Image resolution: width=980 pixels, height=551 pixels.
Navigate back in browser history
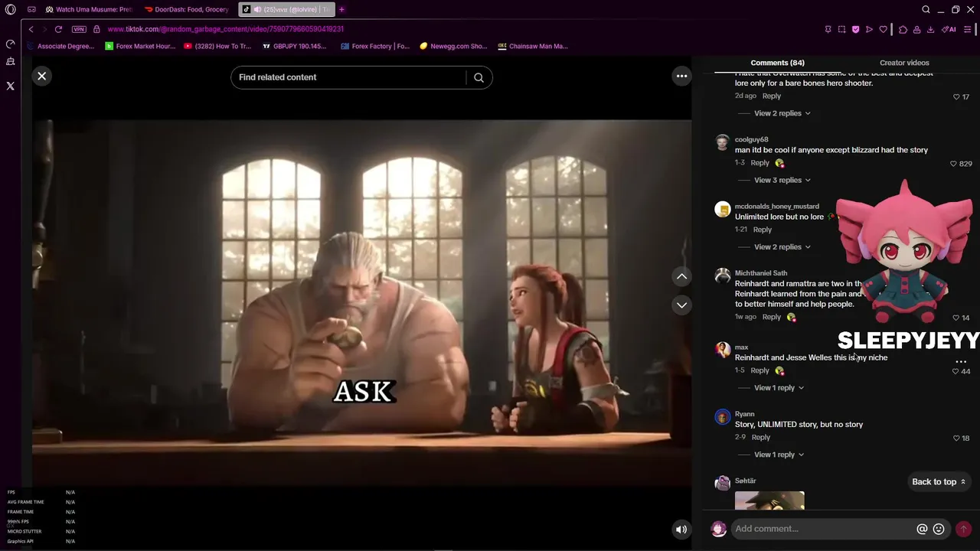pyautogui.click(x=31, y=29)
